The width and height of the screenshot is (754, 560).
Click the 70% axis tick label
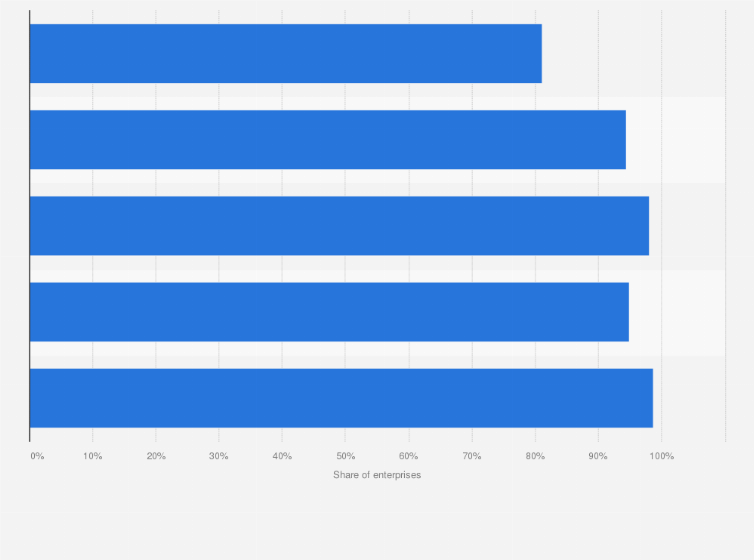tap(472, 457)
